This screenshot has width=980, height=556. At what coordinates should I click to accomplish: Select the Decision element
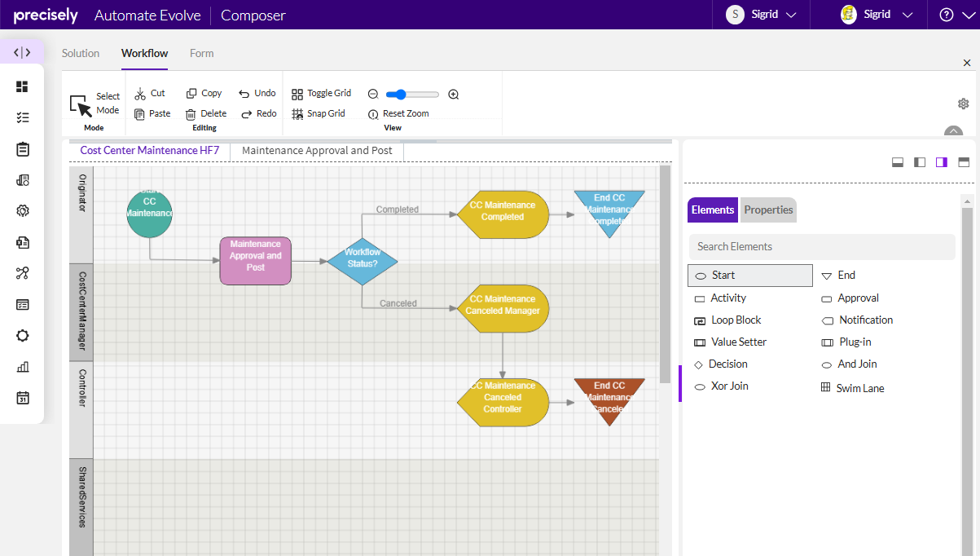point(720,364)
